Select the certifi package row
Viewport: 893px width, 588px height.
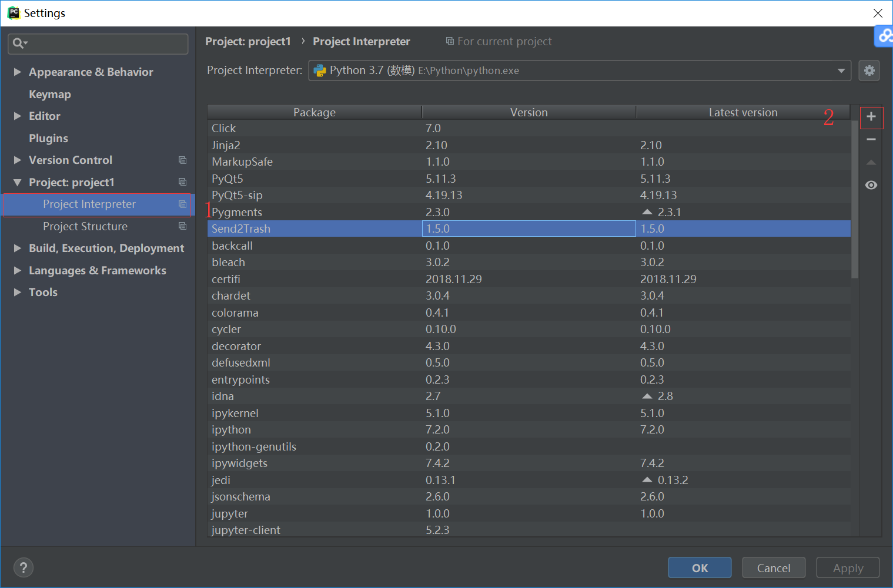pyautogui.click(x=529, y=279)
